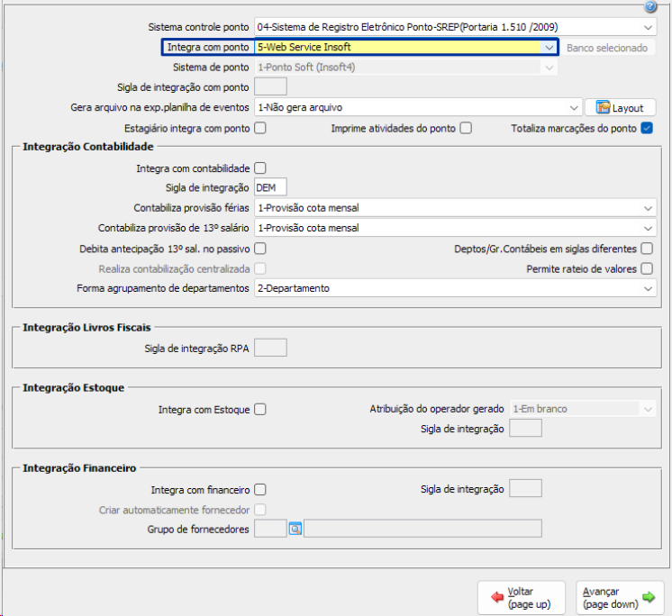Click Banco selecionado button
The width and height of the screenshot is (672, 616).
coord(607,48)
